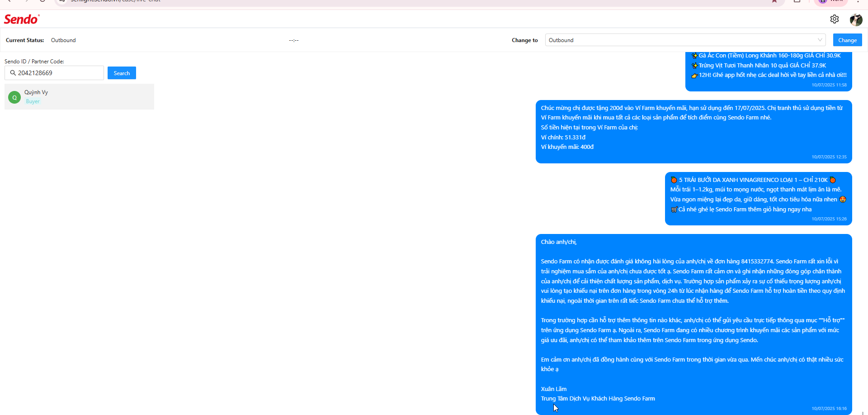Click the Sendo ID / Partner Code label

coord(34,62)
